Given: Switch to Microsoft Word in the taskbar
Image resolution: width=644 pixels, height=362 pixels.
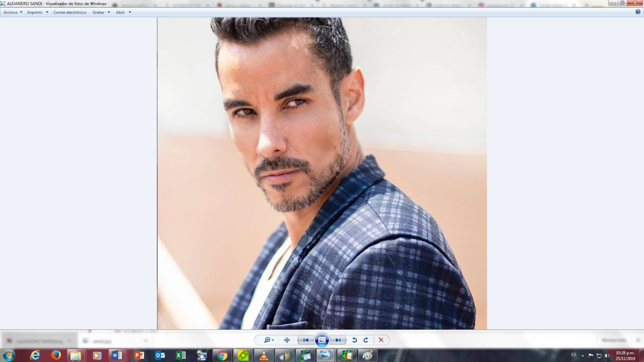Looking at the screenshot, I should click(x=117, y=356).
